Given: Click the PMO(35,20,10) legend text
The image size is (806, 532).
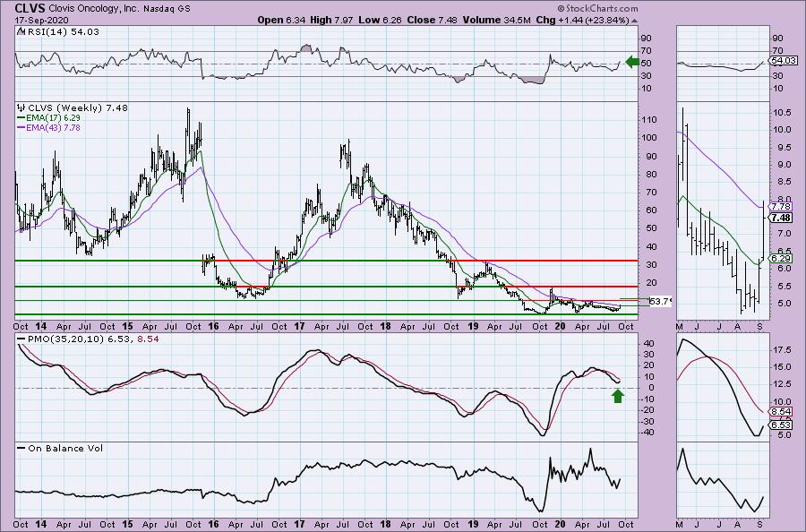Looking at the screenshot, I should [x=65, y=339].
